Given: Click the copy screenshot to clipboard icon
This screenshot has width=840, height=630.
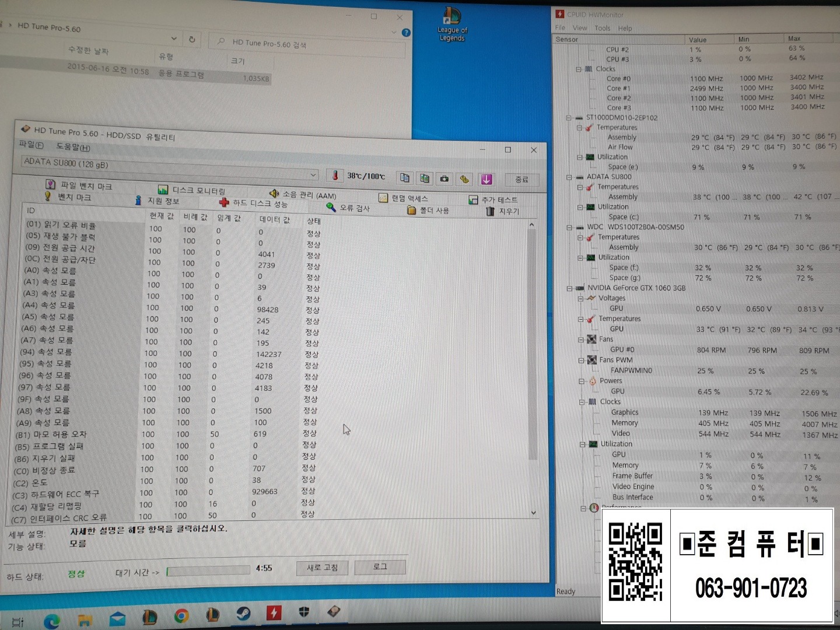Looking at the screenshot, I should pyautogui.click(x=425, y=178).
